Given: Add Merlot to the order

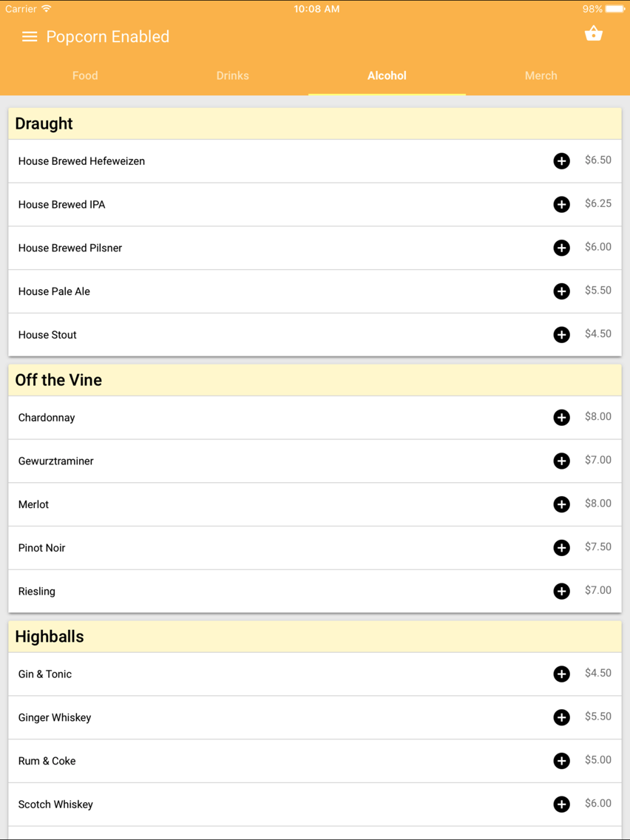Looking at the screenshot, I should 561,504.
